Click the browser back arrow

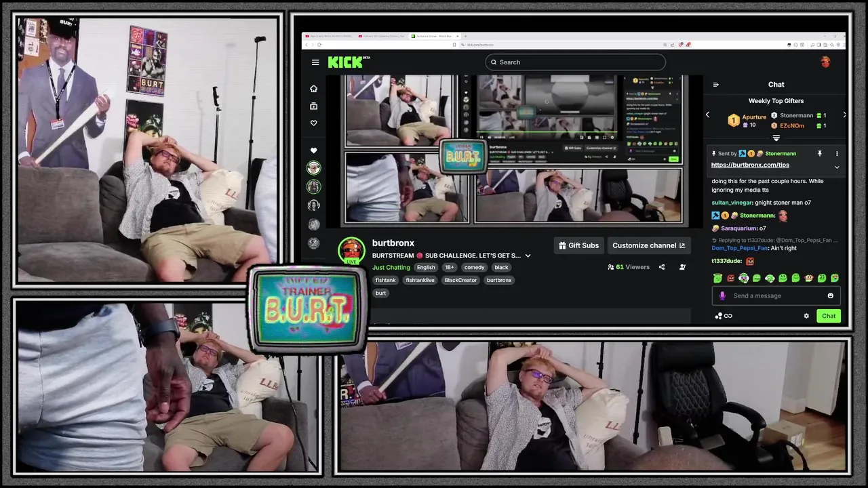tap(306, 45)
